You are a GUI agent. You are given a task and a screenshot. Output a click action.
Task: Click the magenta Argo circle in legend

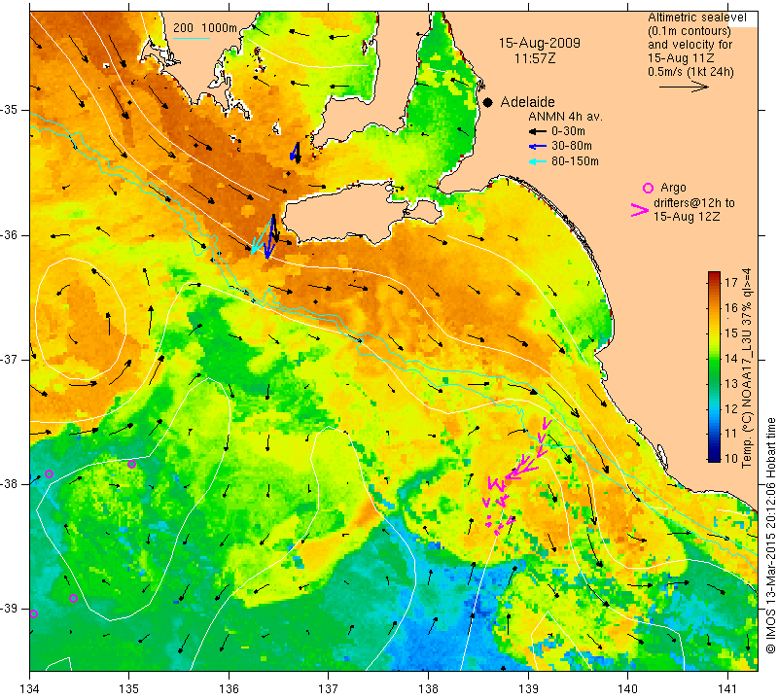point(648,188)
